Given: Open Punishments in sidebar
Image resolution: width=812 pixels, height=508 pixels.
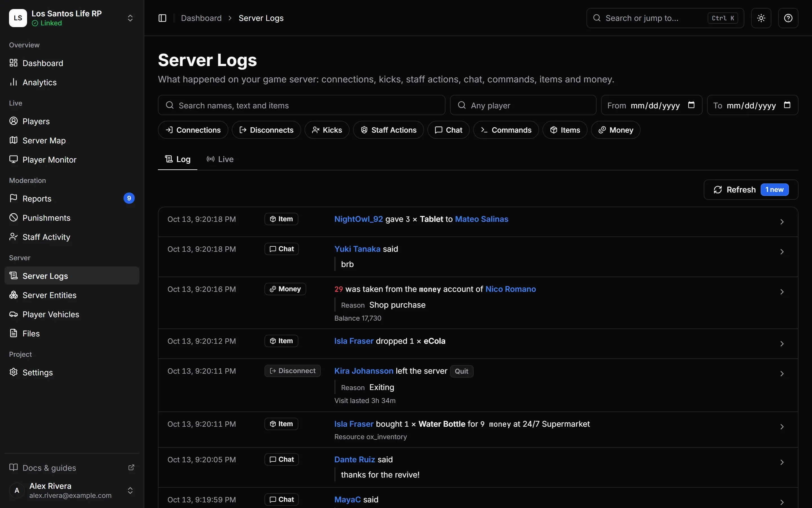Looking at the screenshot, I should coord(72,218).
